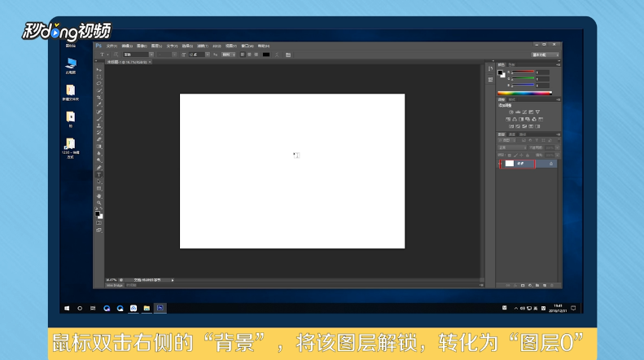Switch to the Paths tab
This screenshot has height=360, width=644.
point(523,134)
